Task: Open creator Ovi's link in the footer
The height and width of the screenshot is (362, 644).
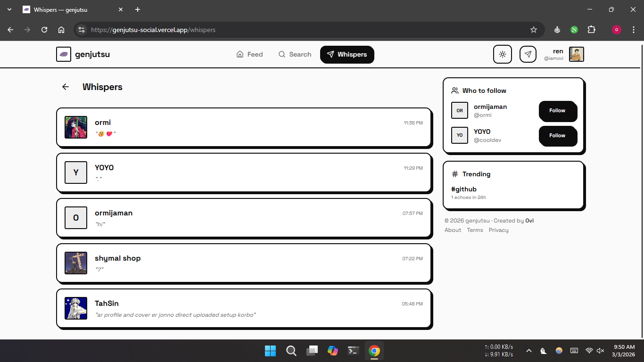Action: 529,221
